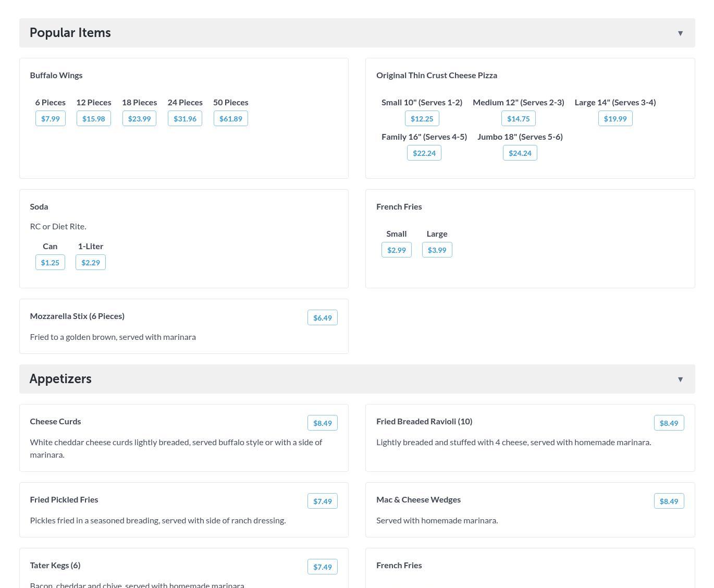
Task: Pick 50 Pieces Buffalo Wings at $61.89
Action: [x=231, y=119]
